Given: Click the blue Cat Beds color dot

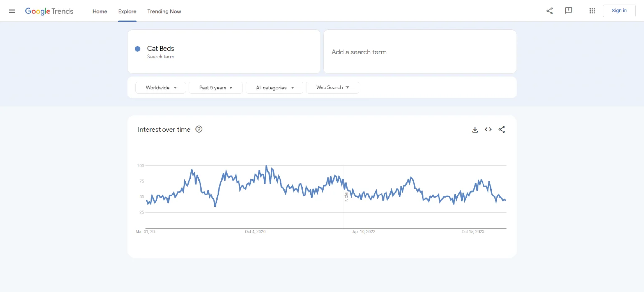Looking at the screenshot, I should [138, 49].
